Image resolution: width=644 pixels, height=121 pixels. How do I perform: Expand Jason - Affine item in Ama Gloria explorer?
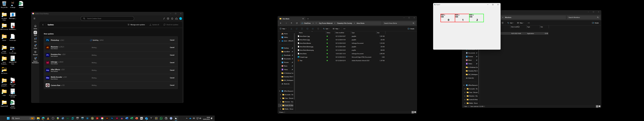(280, 41)
